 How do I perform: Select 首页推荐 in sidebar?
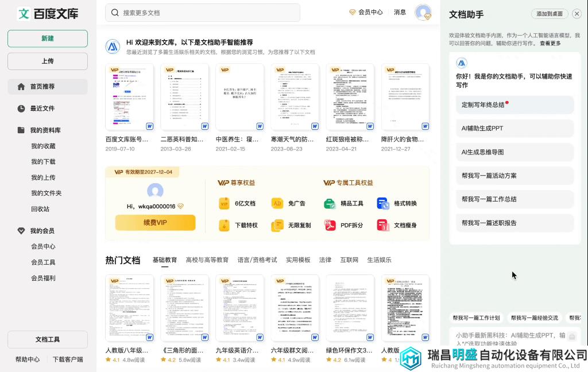(48, 87)
